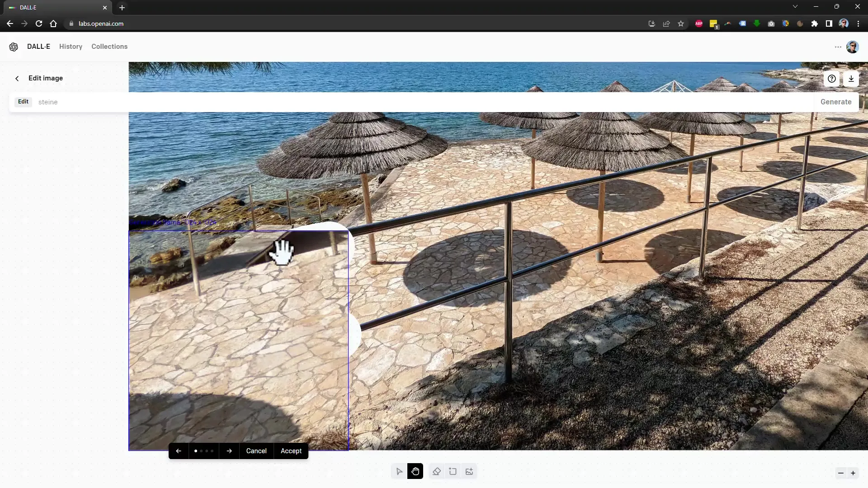868x488 pixels.
Task: Click the DALL-E home logo
Action: [x=14, y=47]
